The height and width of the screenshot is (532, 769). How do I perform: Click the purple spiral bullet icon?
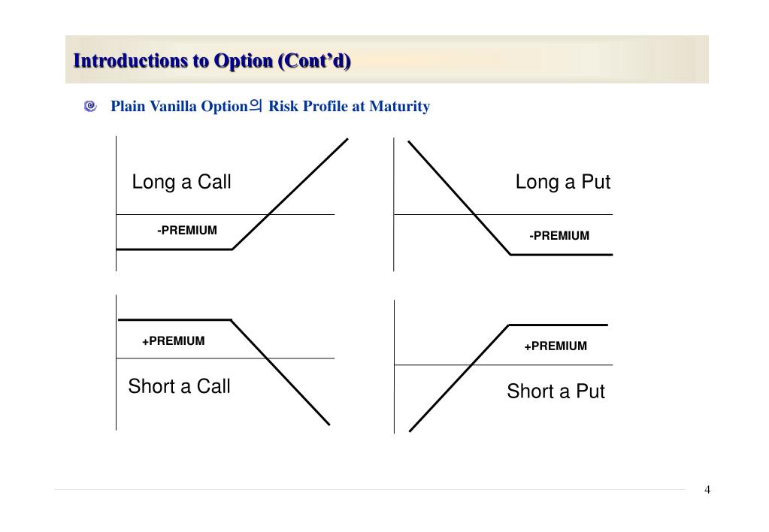pos(90,106)
